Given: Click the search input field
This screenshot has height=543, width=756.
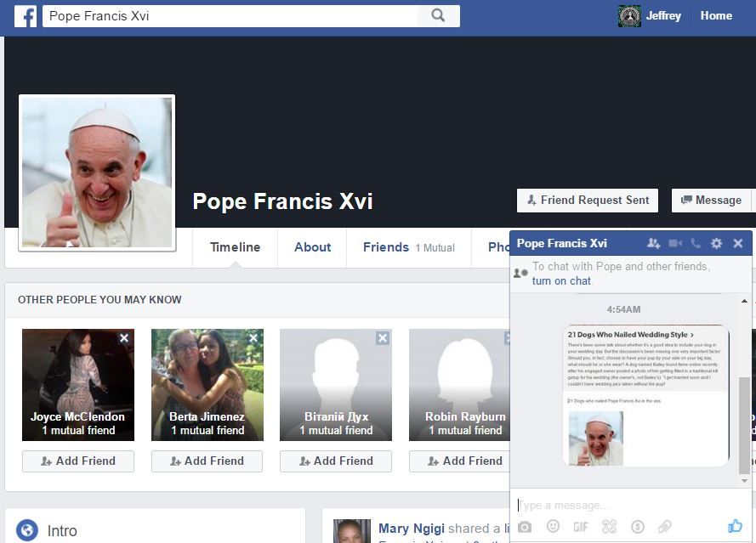Looking at the screenshot, I should 230,16.
